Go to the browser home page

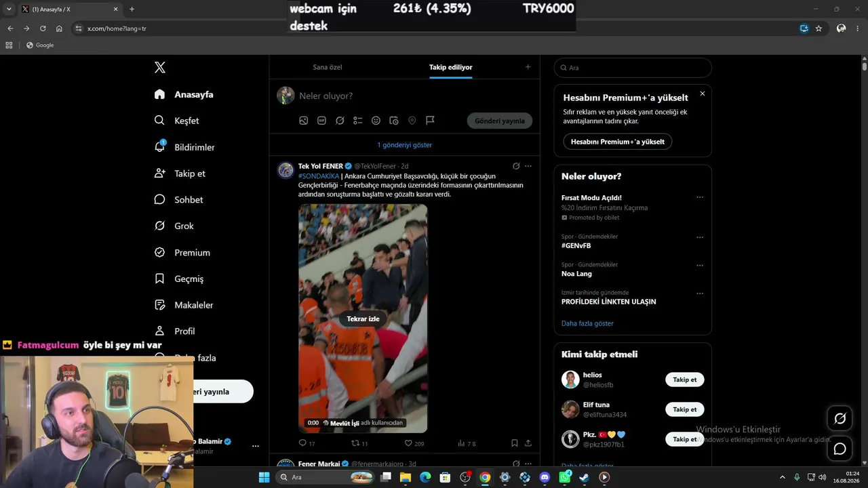tap(59, 28)
